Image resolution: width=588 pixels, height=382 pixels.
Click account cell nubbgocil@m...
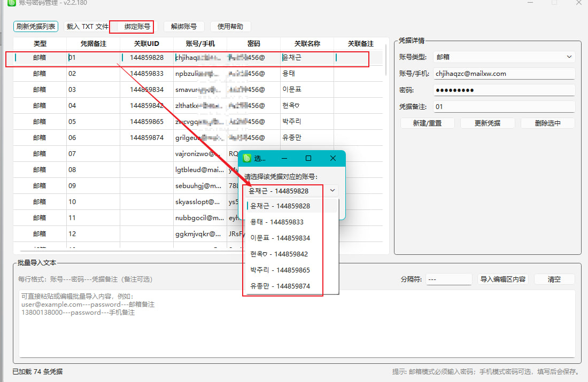(200, 218)
